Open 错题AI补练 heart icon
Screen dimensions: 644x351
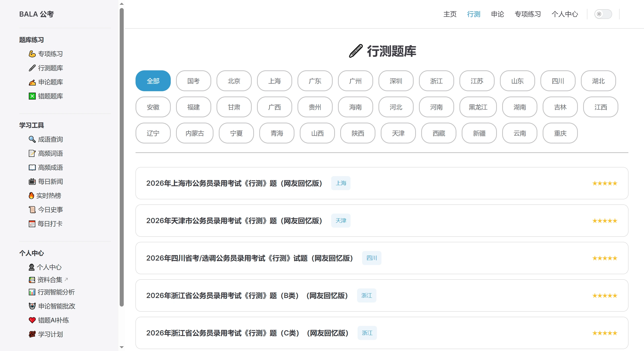click(x=32, y=320)
